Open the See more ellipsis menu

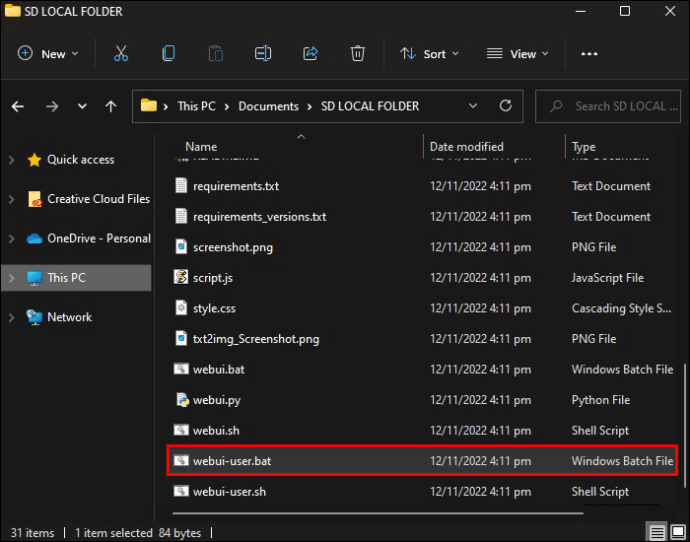click(589, 54)
